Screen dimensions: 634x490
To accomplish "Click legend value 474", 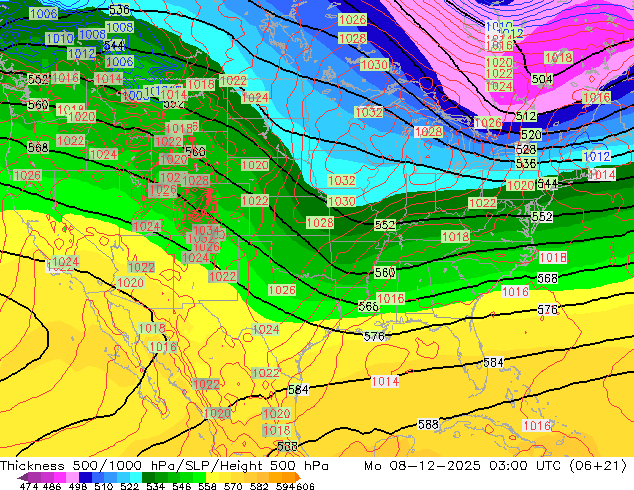I will [x=29, y=486].
